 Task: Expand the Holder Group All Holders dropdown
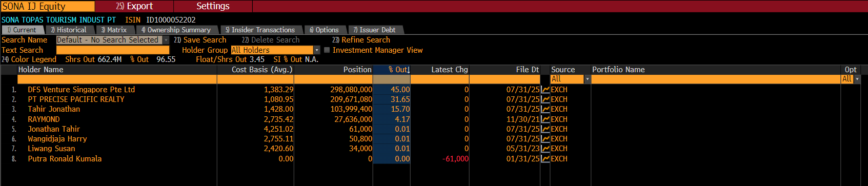click(317, 50)
